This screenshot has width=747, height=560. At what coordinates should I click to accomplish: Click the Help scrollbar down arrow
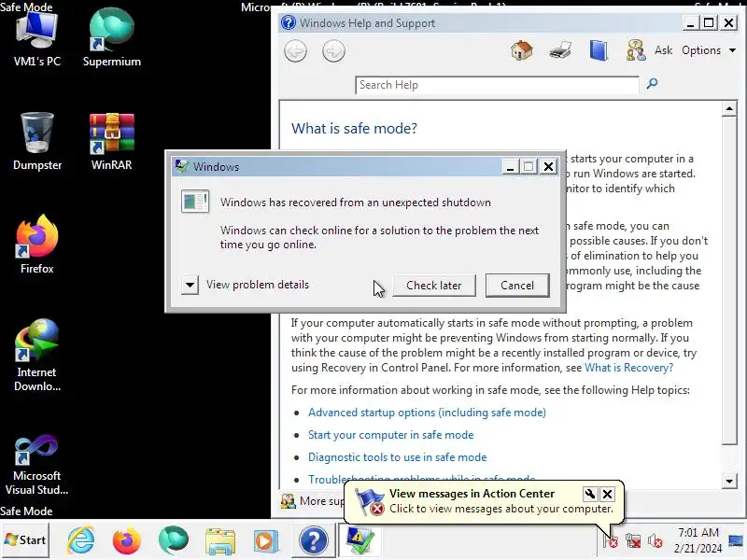[x=729, y=481]
